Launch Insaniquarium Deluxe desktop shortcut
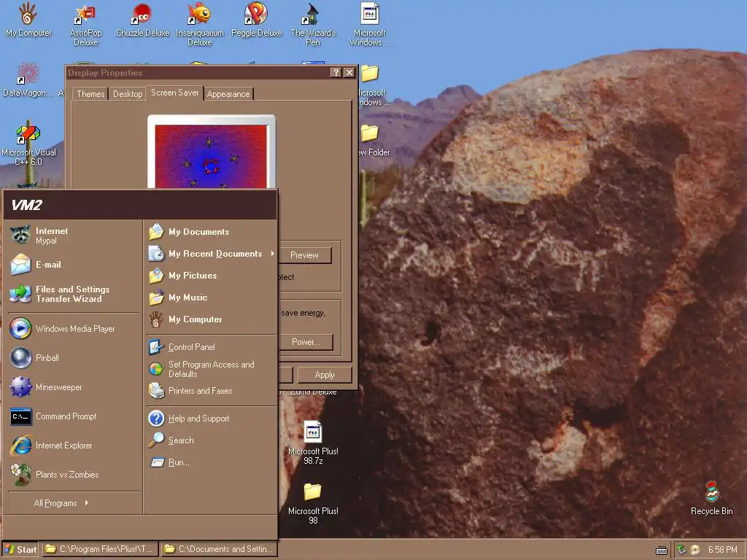The width and height of the screenshot is (747, 560). click(x=200, y=24)
